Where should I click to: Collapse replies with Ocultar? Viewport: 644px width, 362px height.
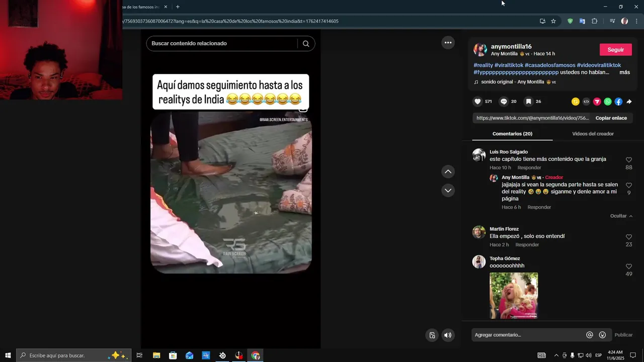(621, 216)
